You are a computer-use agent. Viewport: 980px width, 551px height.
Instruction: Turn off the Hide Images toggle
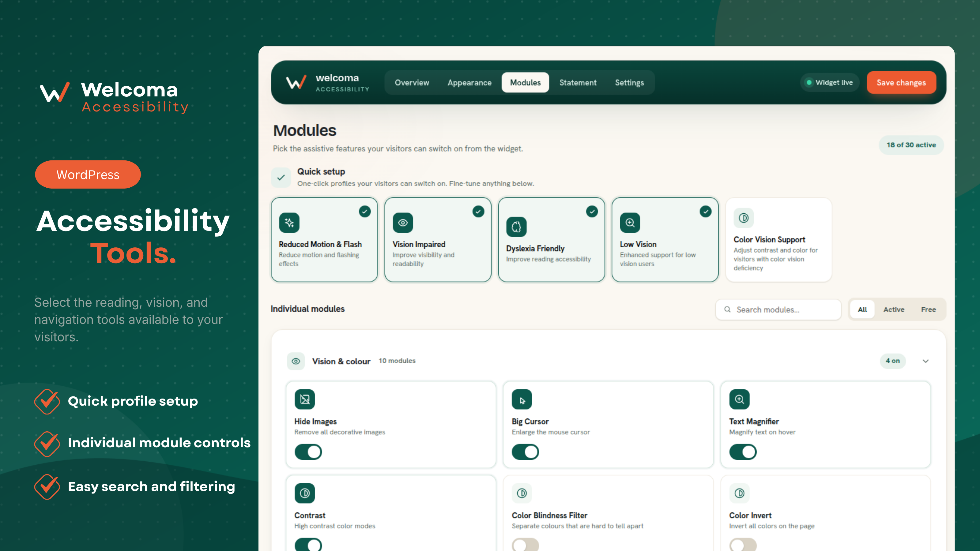click(308, 452)
